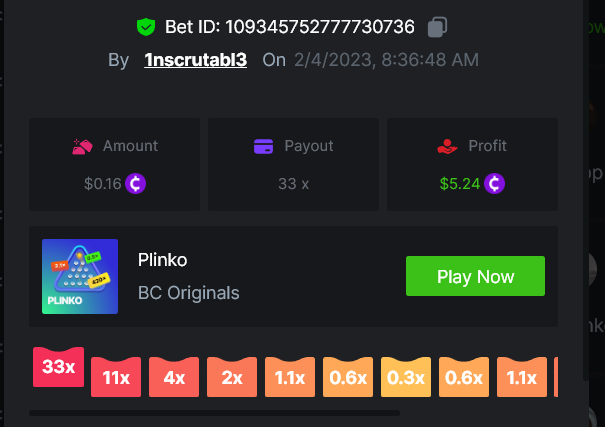Image resolution: width=605 pixels, height=427 pixels.
Task: Select the 4x multiplier tile
Action: [174, 377]
